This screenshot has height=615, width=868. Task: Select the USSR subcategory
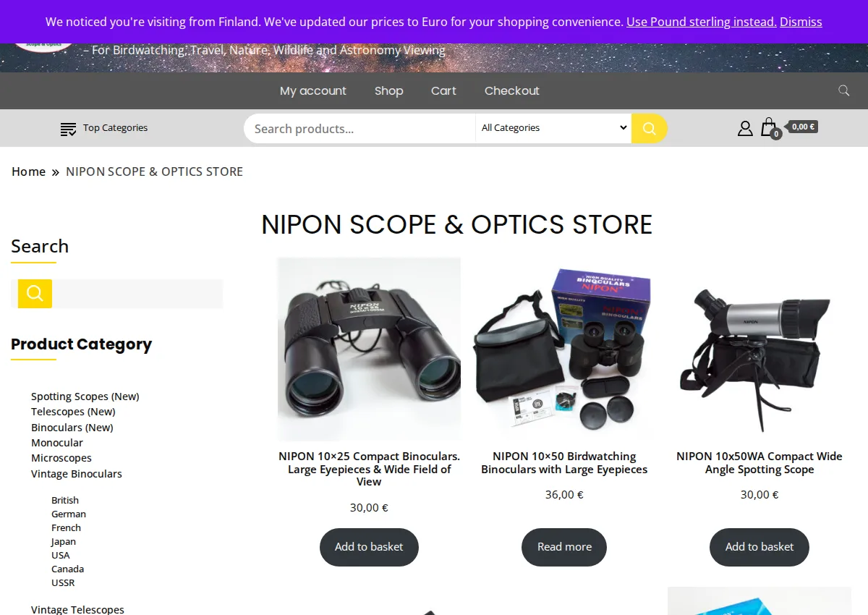pos(63,582)
